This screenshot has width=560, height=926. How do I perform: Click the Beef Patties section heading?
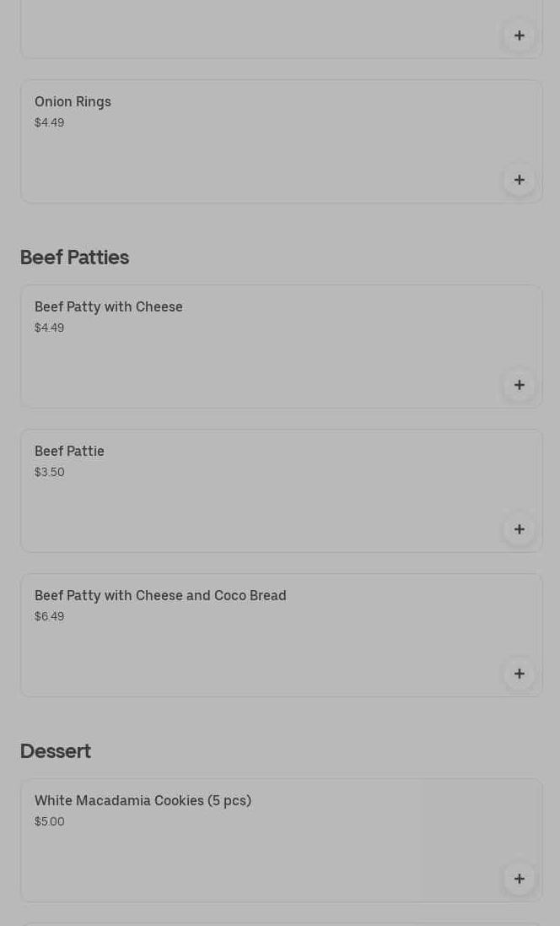click(x=74, y=257)
